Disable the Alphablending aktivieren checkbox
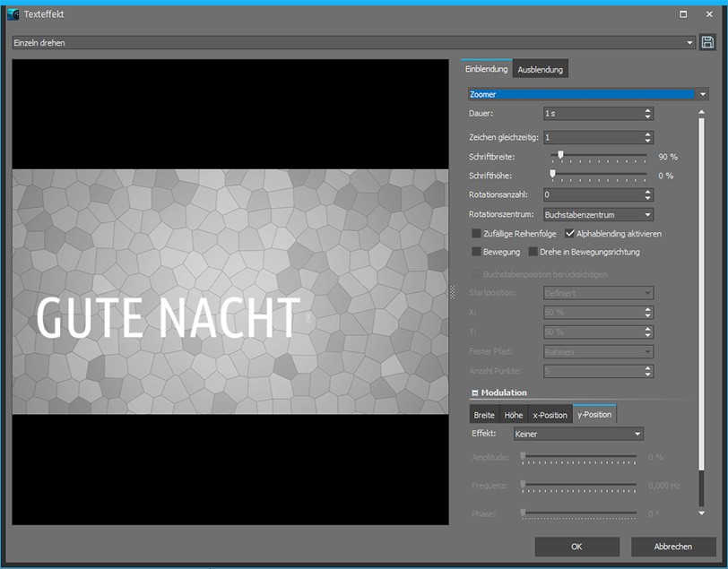 (x=570, y=233)
